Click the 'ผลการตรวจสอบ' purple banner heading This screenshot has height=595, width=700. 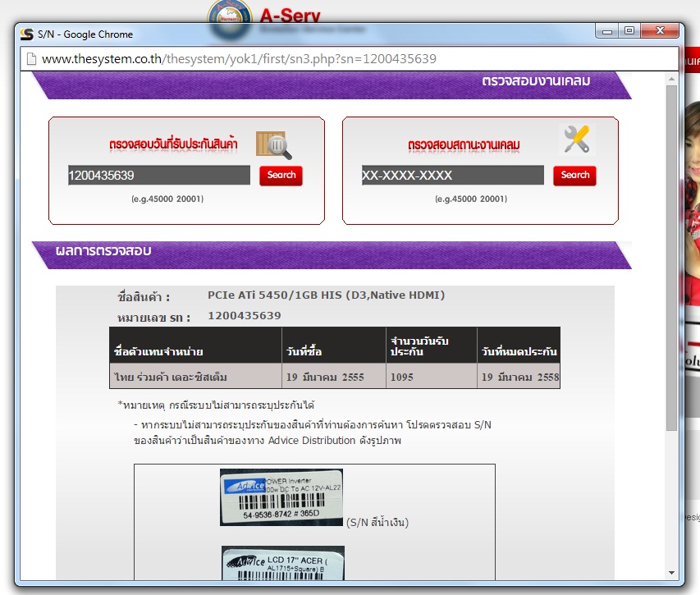pos(103,251)
